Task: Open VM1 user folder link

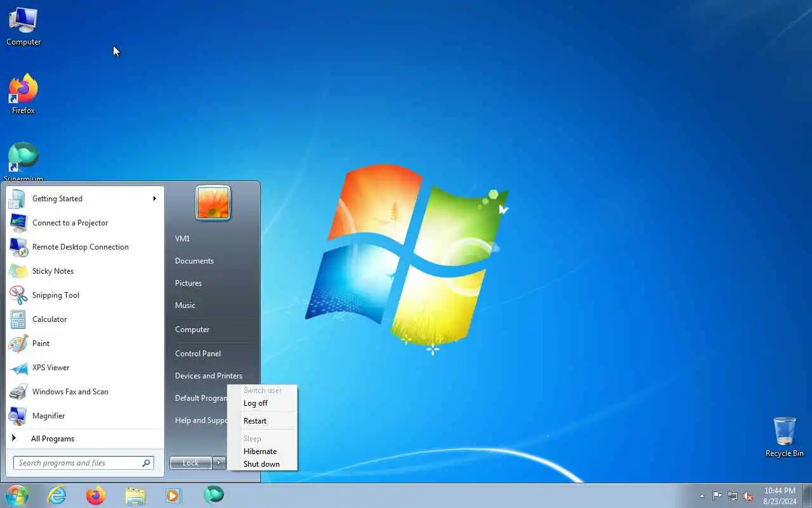Action: tap(182, 239)
